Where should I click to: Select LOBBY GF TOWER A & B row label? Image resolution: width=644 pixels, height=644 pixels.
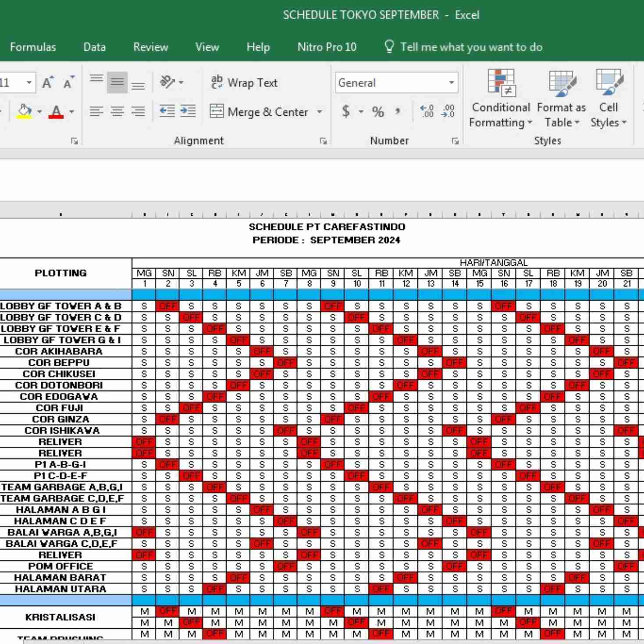point(61,306)
